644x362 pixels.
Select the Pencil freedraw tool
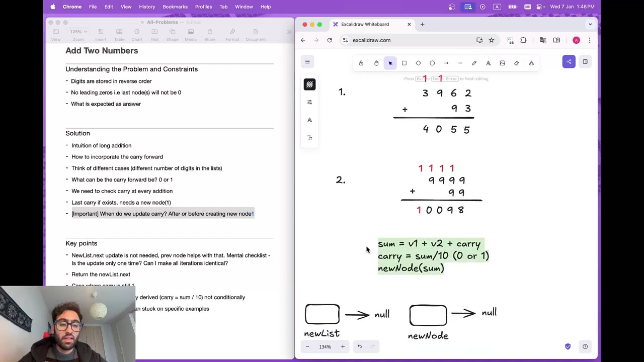click(x=474, y=63)
